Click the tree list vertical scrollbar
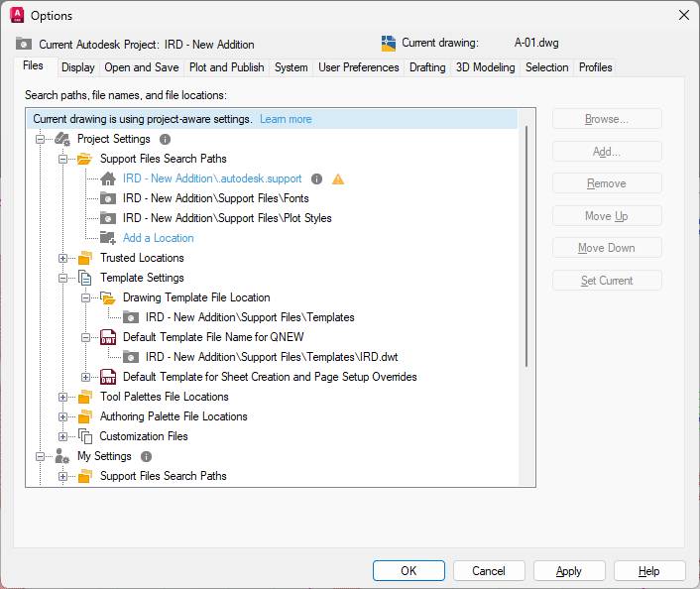Image resolution: width=700 pixels, height=589 pixels. pyautogui.click(x=526, y=247)
